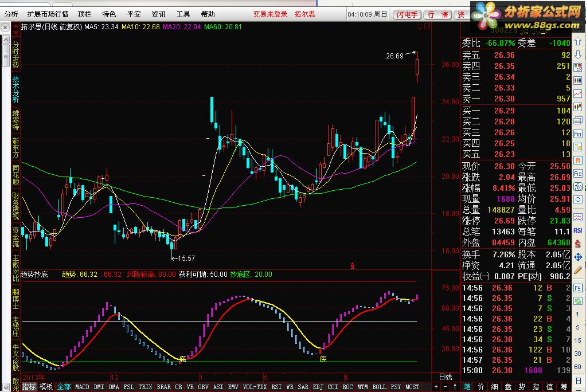Open the 分析 menu
This screenshot has width=586, height=392.
pos(11,14)
